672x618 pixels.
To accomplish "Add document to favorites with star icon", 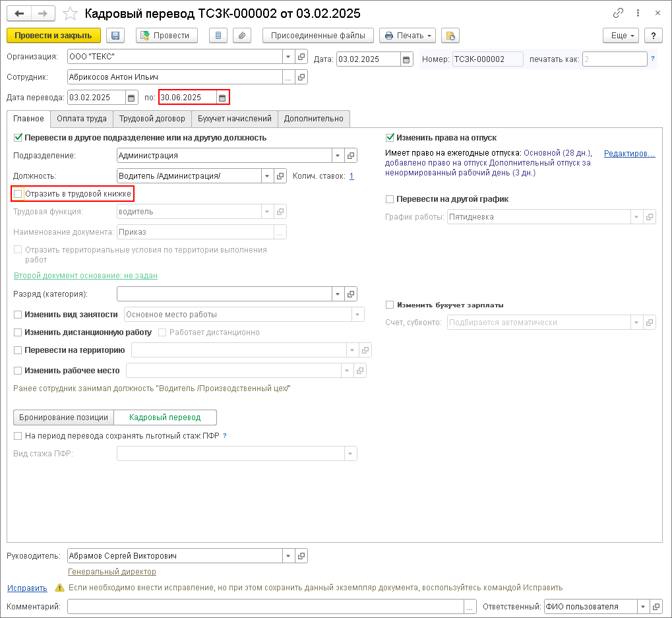I will (x=70, y=14).
